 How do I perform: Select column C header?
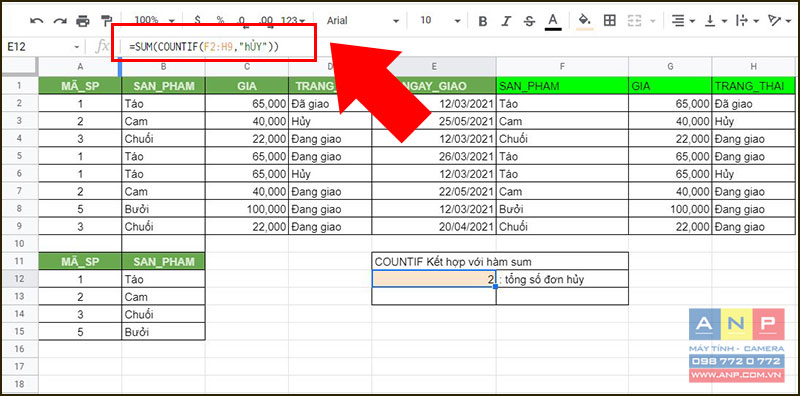pos(247,67)
